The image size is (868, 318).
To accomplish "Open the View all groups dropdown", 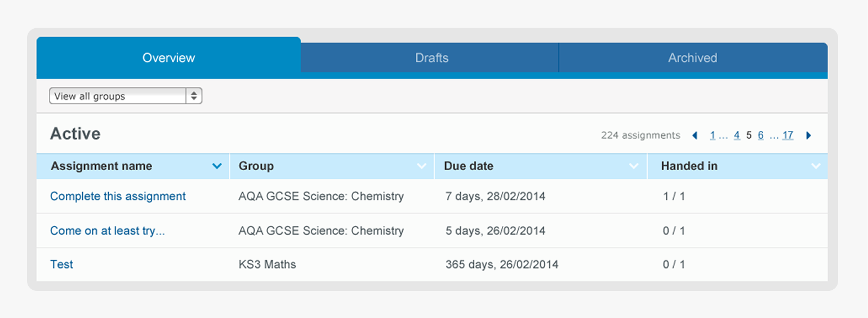I will 126,96.
